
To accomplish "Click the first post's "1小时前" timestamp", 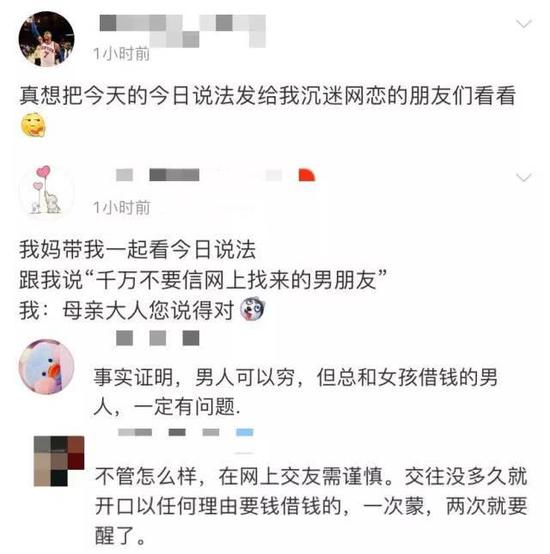I will [121, 54].
